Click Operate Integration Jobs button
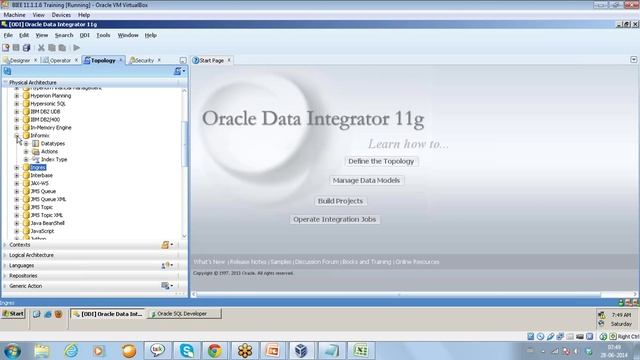 point(334,219)
